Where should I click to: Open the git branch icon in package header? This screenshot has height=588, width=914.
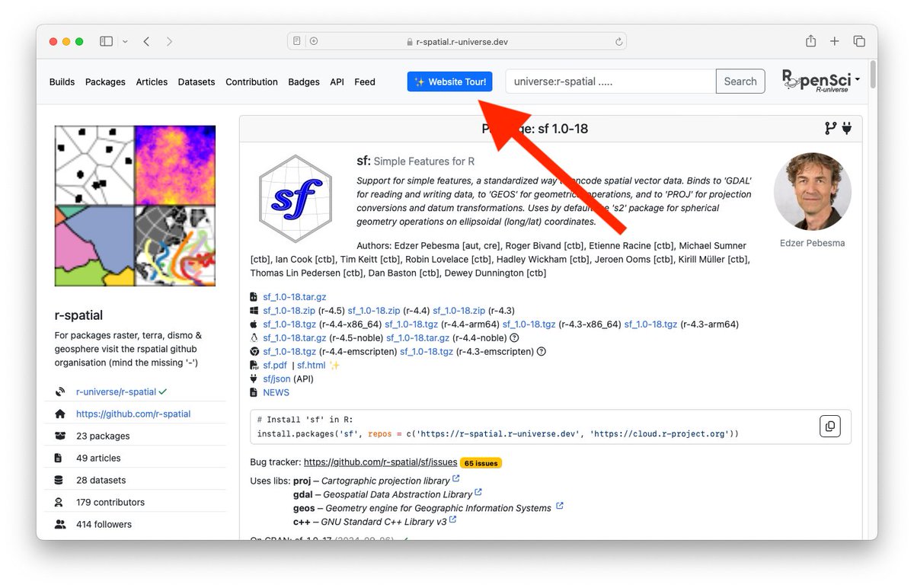pos(831,129)
